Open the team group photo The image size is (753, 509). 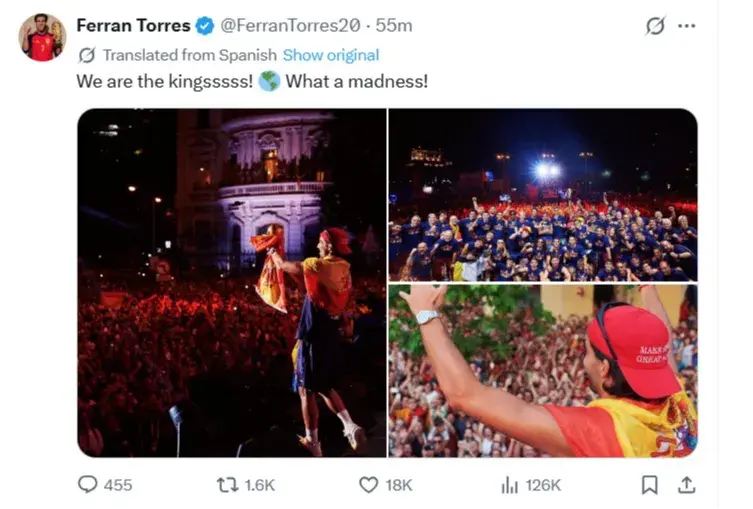pos(543,195)
